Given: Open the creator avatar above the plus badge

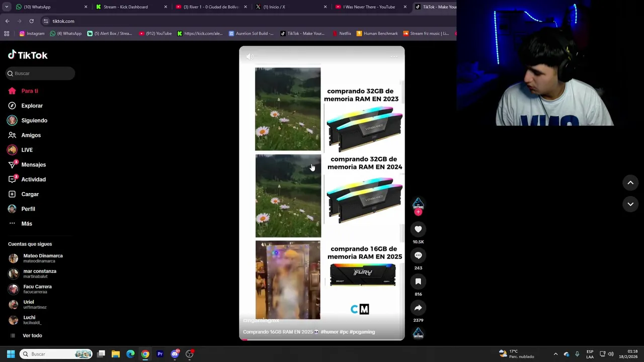Looking at the screenshot, I should click(418, 203).
